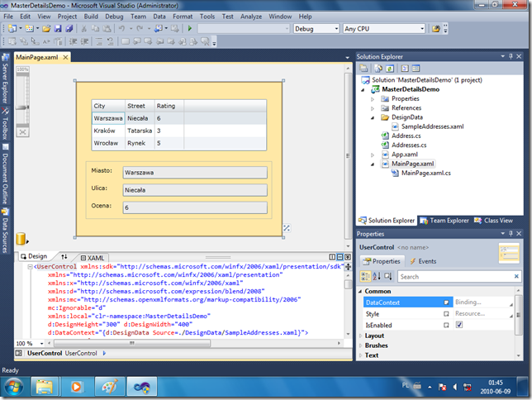This screenshot has height=400, width=532.
Task: Switch to the Class View tab
Action: [x=494, y=221]
